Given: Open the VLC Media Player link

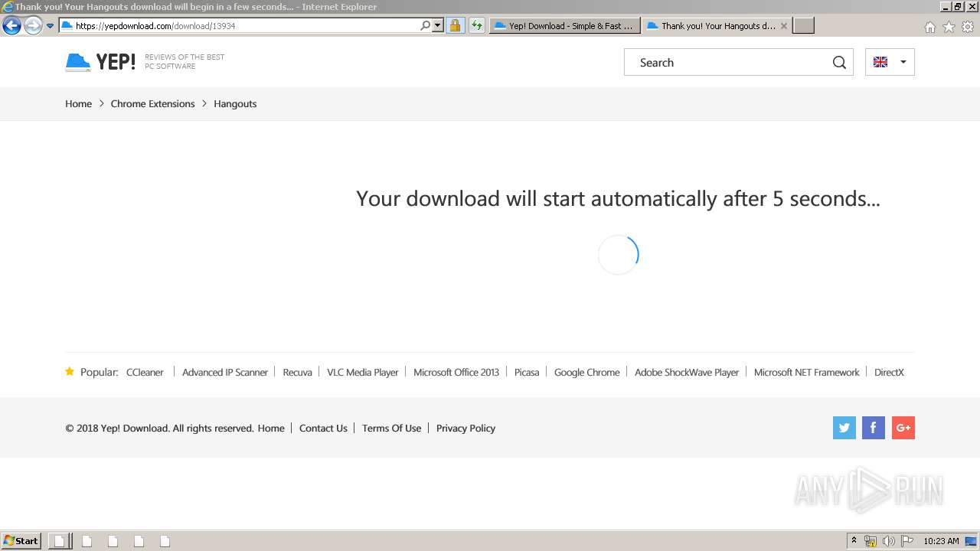Looking at the screenshot, I should pos(363,373).
